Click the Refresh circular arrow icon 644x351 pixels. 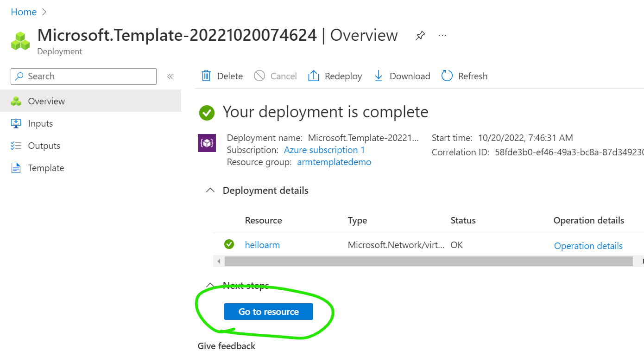click(447, 76)
